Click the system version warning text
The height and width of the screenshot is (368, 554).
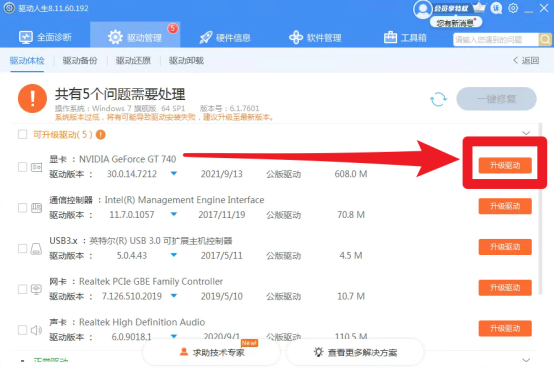coord(165,117)
